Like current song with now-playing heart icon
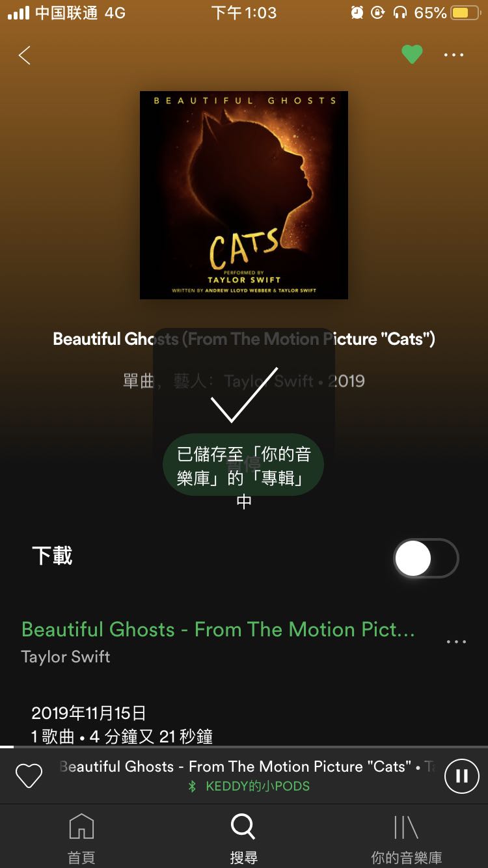 point(29,776)
